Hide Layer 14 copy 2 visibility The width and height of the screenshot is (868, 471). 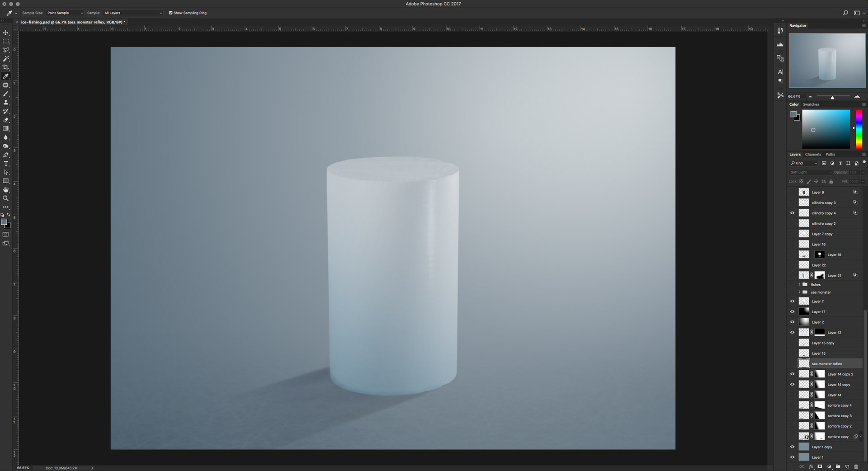792,374
